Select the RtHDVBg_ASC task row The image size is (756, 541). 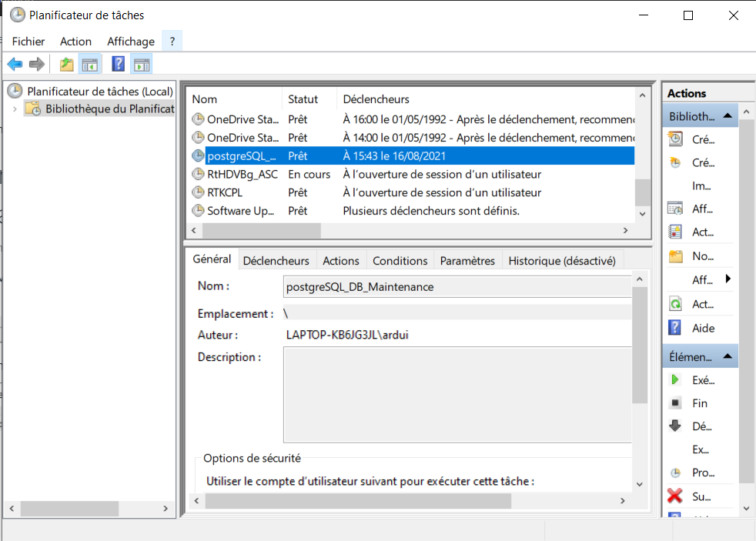[x=239, y=174]
